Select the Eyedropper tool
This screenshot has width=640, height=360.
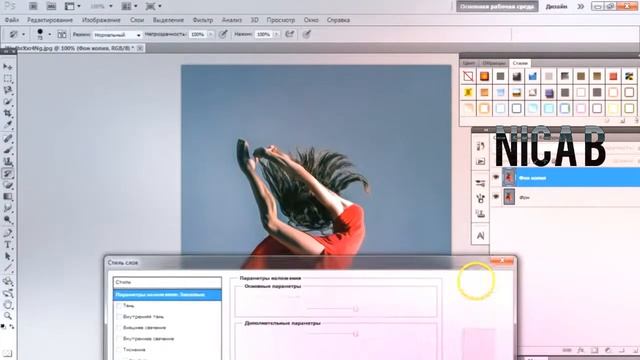[x=8, y=124]
